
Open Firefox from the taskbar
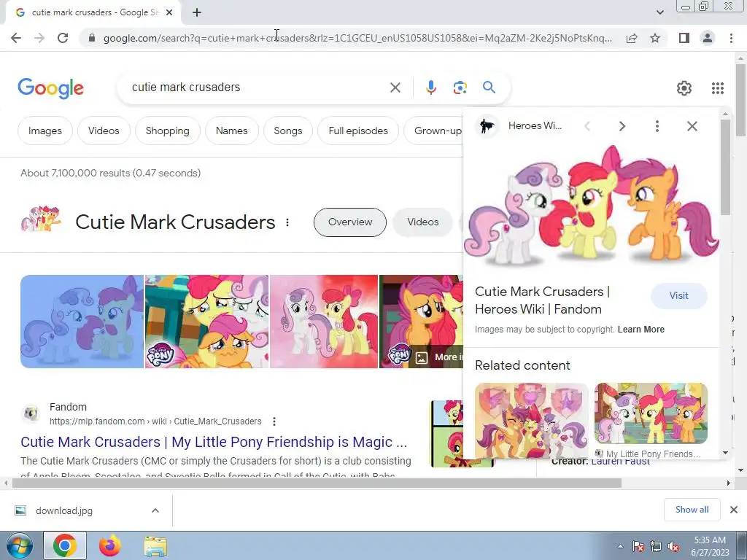pos(110,545)
